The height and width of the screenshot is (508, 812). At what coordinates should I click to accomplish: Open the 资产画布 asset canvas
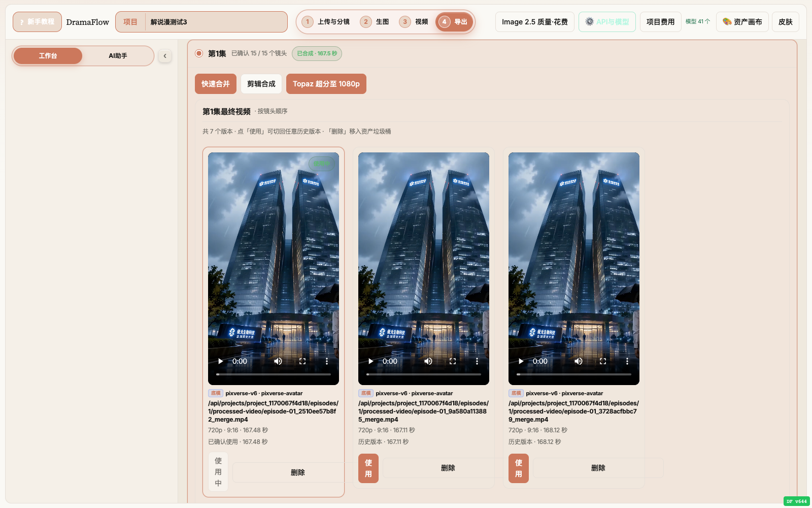[742, 22]
